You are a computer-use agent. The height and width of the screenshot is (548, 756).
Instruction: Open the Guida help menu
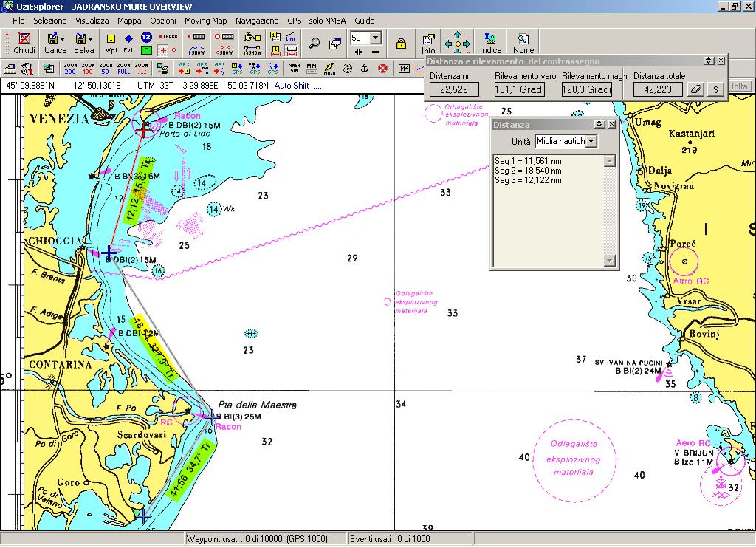(365, 21)
